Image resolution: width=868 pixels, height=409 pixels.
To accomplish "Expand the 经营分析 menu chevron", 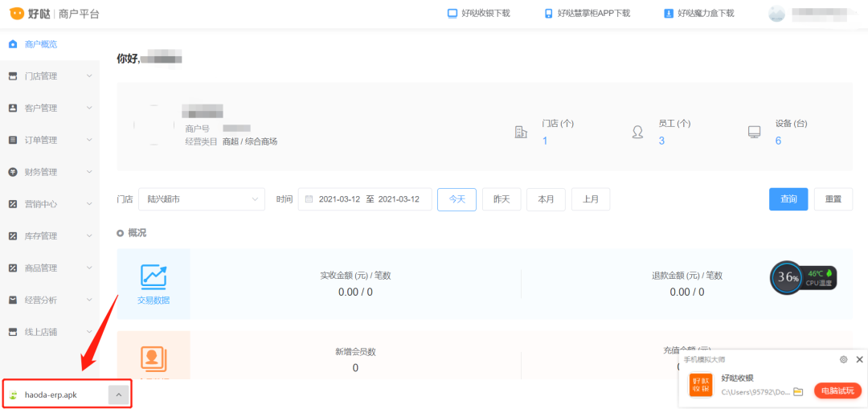I will 90,300.
